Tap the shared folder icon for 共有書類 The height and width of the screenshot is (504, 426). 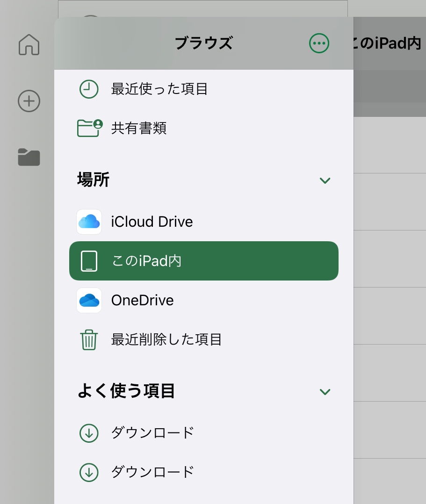pos(90,128)
